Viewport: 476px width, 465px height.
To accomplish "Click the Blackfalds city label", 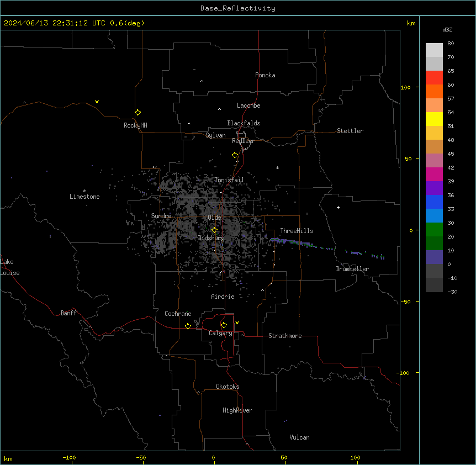I will pyautogui.click(x=244, y=123).
